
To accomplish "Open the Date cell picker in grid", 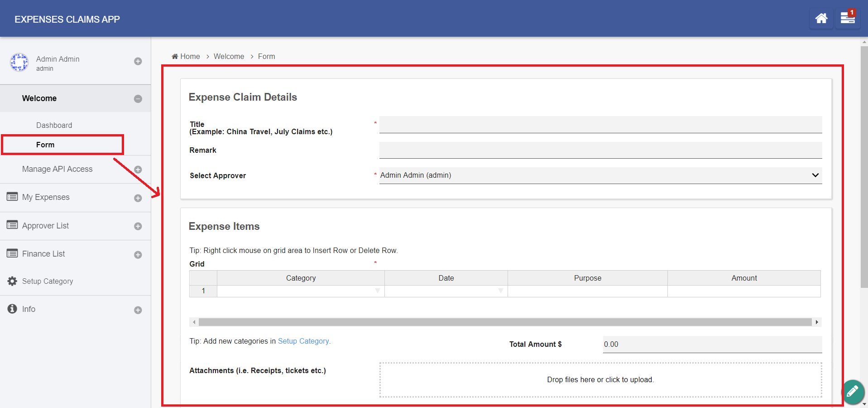I will [500, 291].
